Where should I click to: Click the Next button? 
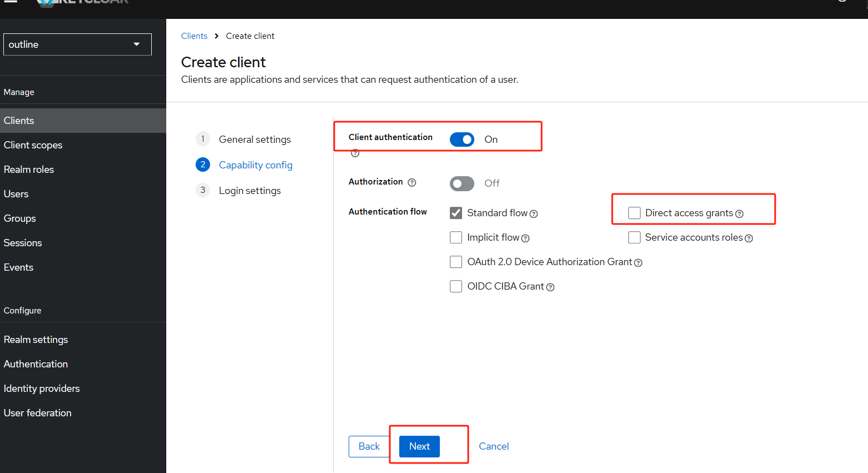click(419, 446)
